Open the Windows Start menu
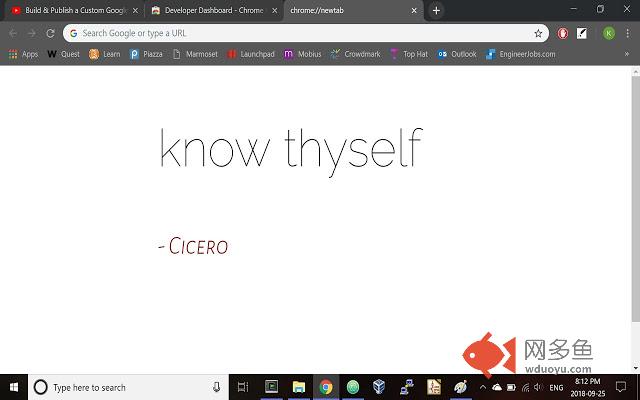 pos(13,387)
